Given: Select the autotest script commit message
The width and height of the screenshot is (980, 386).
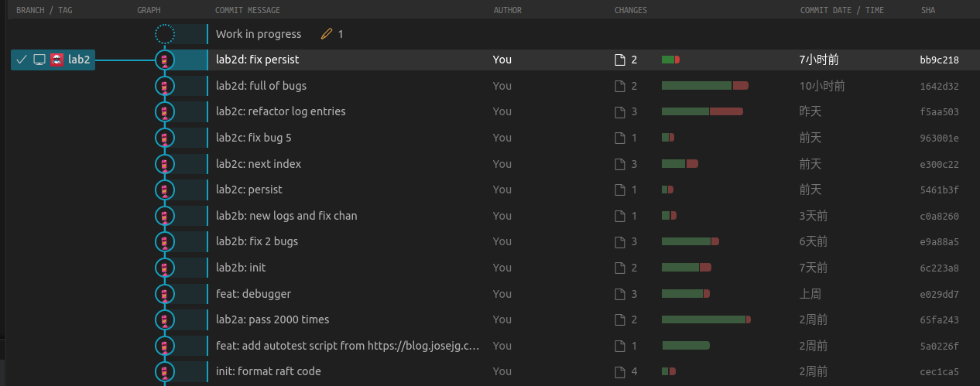Looking at the screenshot, I should point(348,346).
